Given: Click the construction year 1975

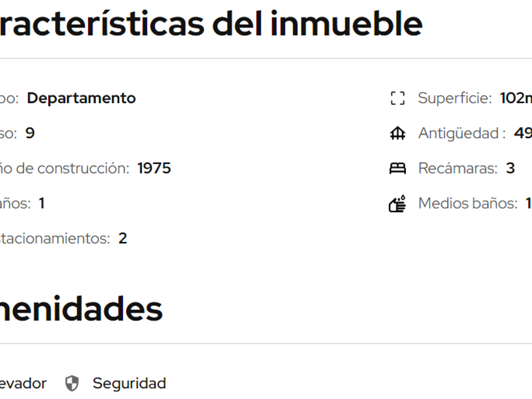Looking at the screenshot, I should (154, 168).
